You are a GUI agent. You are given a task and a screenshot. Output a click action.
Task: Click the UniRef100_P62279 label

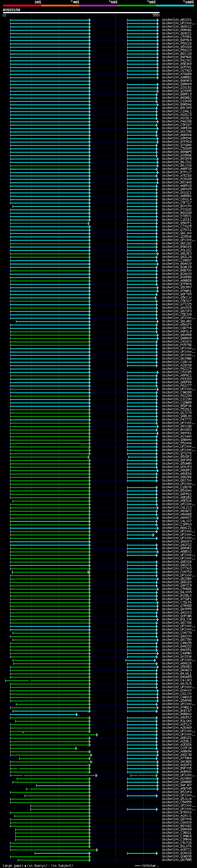pyautogui.click(x=176, y=369)
